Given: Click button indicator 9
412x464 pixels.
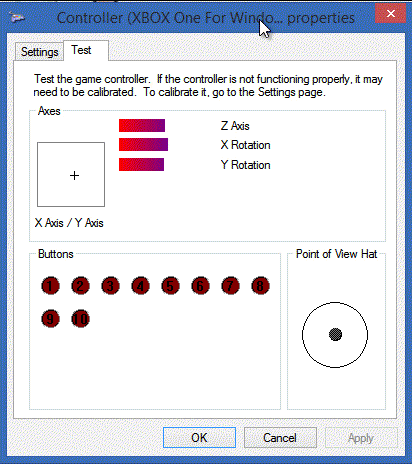Looking at the screenshot, I should (50, 319).
